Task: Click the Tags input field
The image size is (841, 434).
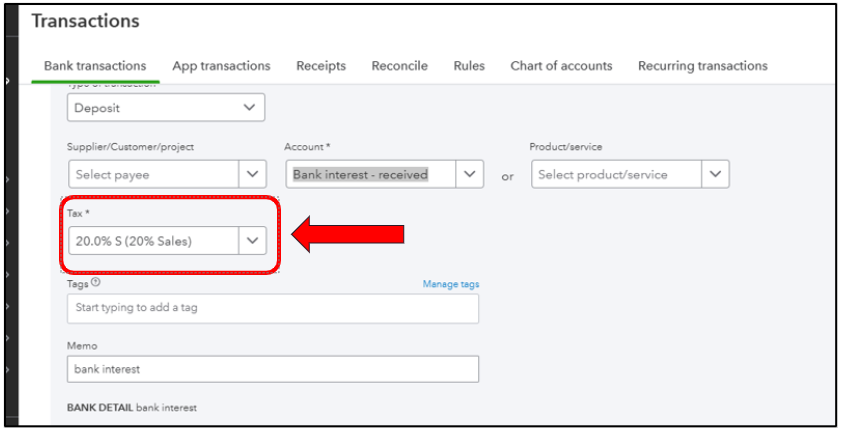Action: pyautogui.click(x=272, y=308)
